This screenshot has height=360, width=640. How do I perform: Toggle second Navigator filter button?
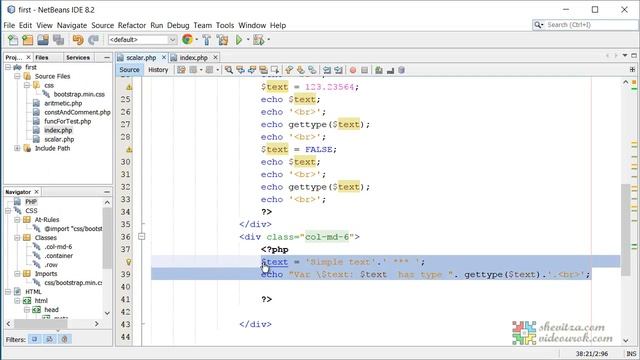(x=49, y=339)
